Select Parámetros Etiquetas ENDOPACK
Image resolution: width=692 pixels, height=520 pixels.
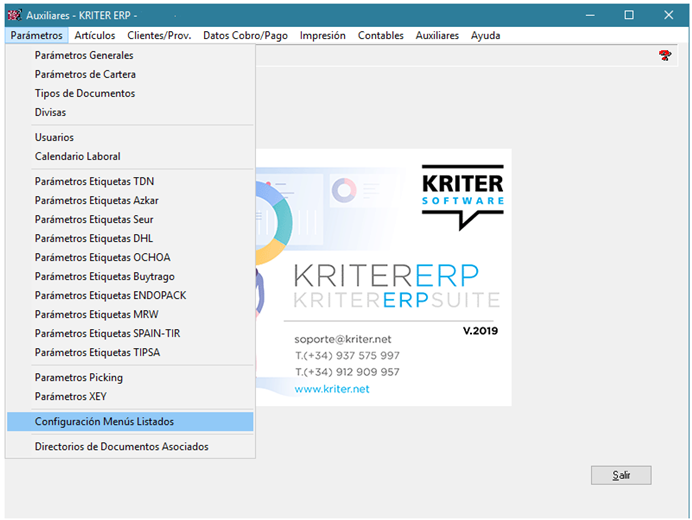130,295
